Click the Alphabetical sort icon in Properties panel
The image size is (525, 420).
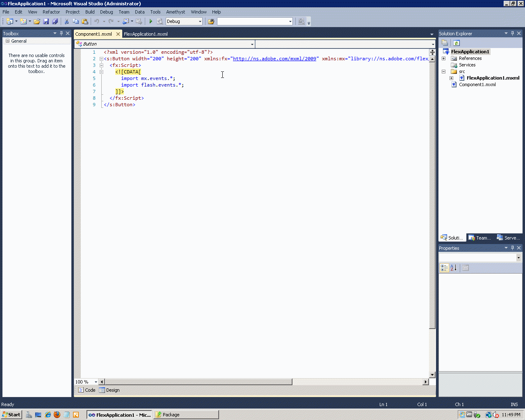[453, 268]
